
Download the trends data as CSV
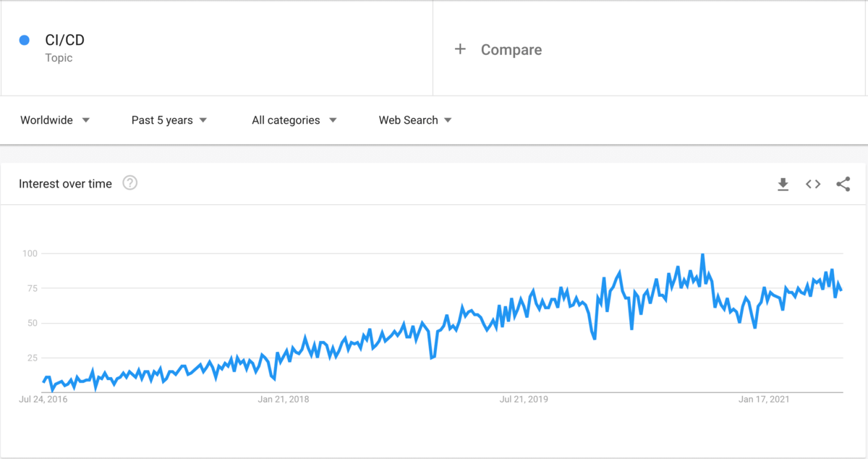[783, 185]
